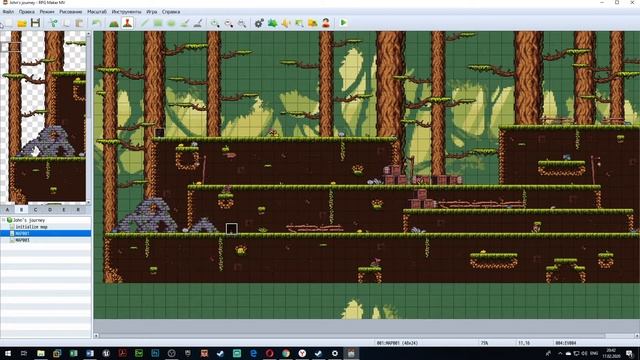Viewport: 640px width, 360px height.
Task: Click the Zoom Out magnifier icon
Action: [229, 23]
